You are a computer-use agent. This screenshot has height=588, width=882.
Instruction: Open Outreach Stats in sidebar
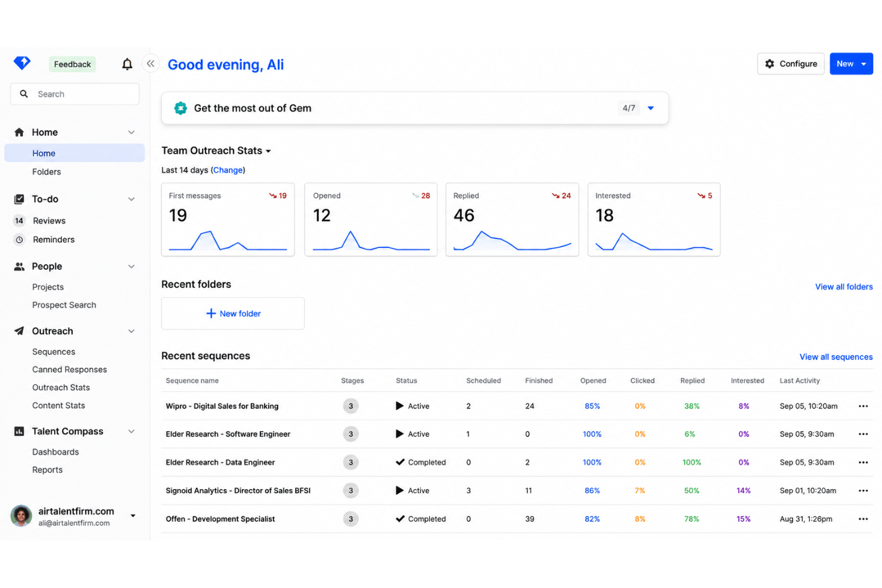[61, 387]
